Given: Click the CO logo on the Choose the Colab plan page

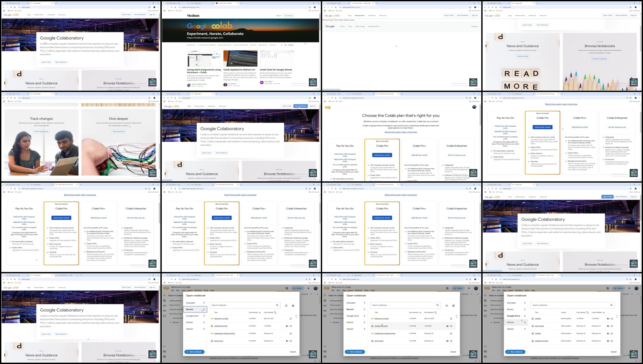Looking at the screenshot, I should 328,107.
